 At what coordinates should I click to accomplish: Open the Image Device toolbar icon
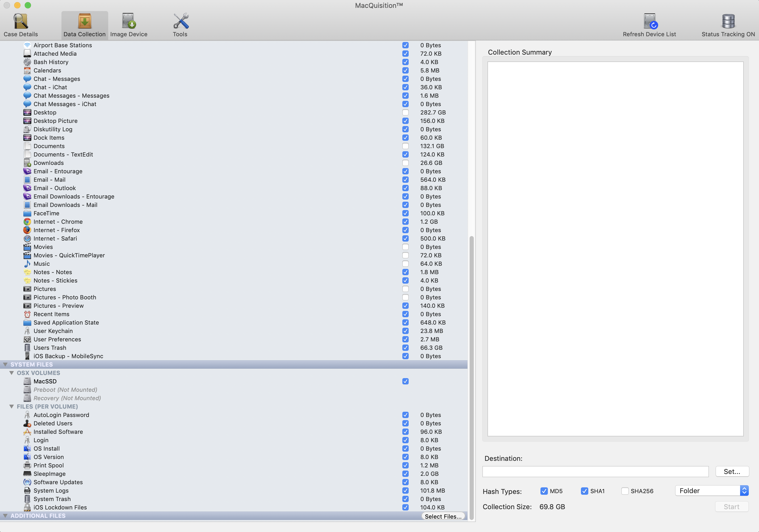click(129, 21)
